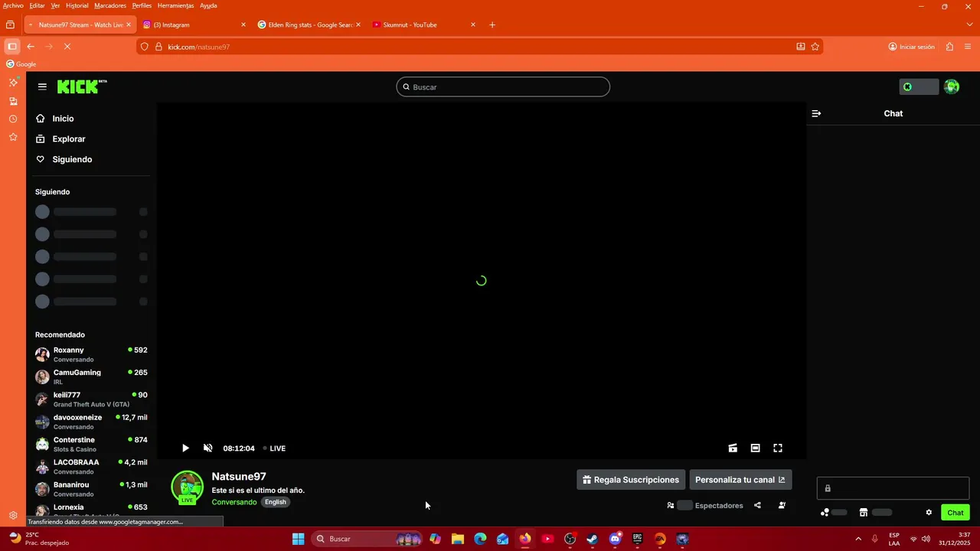980x551 pixels.
Task: Open the Marcadores menu
Action: click(x=110, y=5)
